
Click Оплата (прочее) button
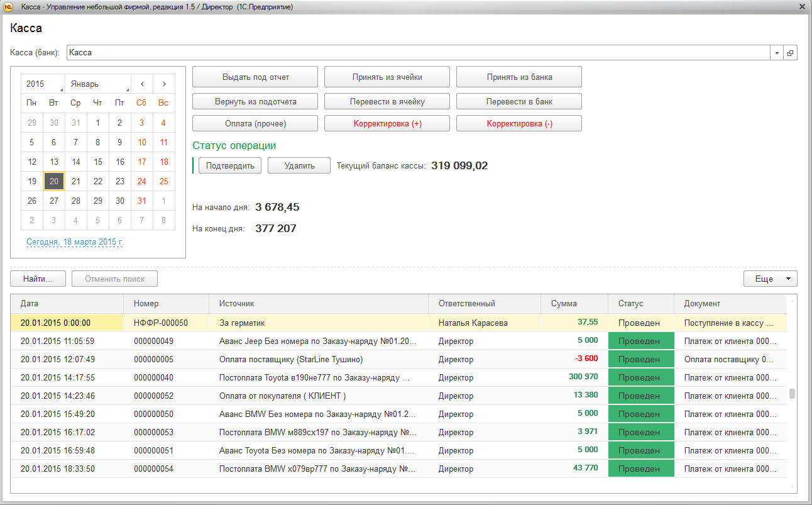(255, 123)
